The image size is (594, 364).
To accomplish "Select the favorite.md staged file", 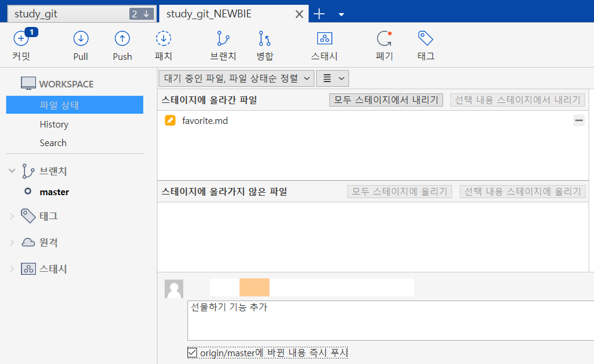I will (205, 120).
